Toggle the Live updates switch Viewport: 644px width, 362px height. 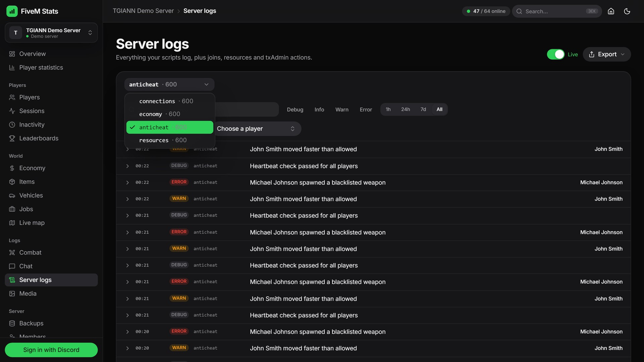point(555,54)
